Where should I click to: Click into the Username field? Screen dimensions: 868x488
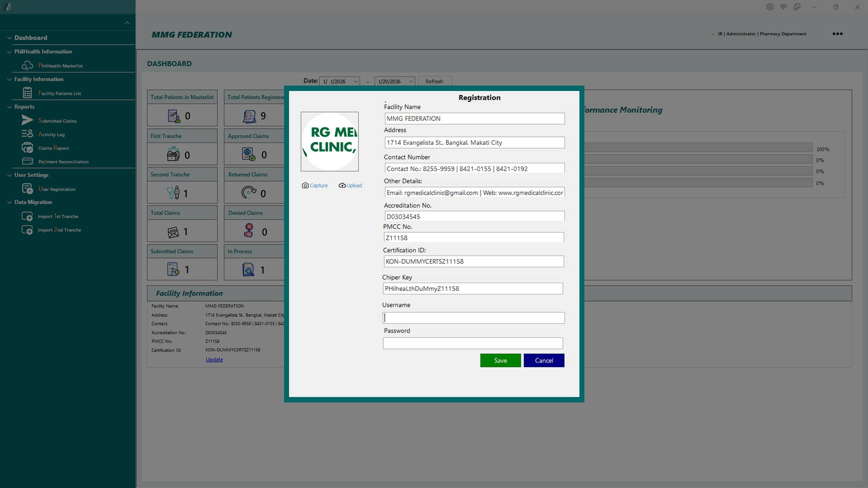click(x=474, y=318)
